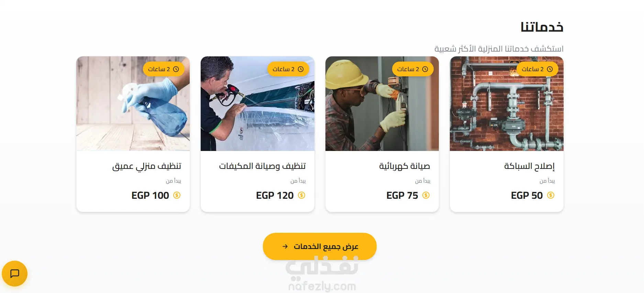This screenshot has height=293, width=644.
Task: Open the إصلاح السباكة service title
Action: (x=529, y=166)
